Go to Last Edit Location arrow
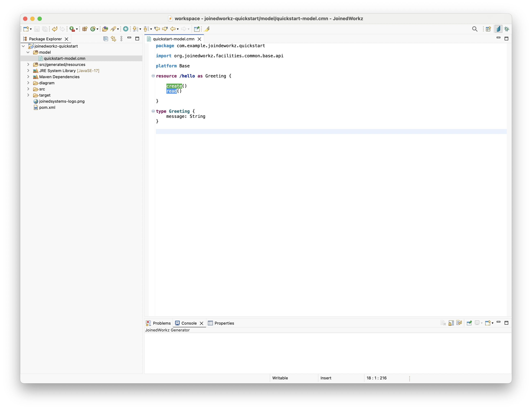This screenshot has width=532, height=410. click(157, 29)
